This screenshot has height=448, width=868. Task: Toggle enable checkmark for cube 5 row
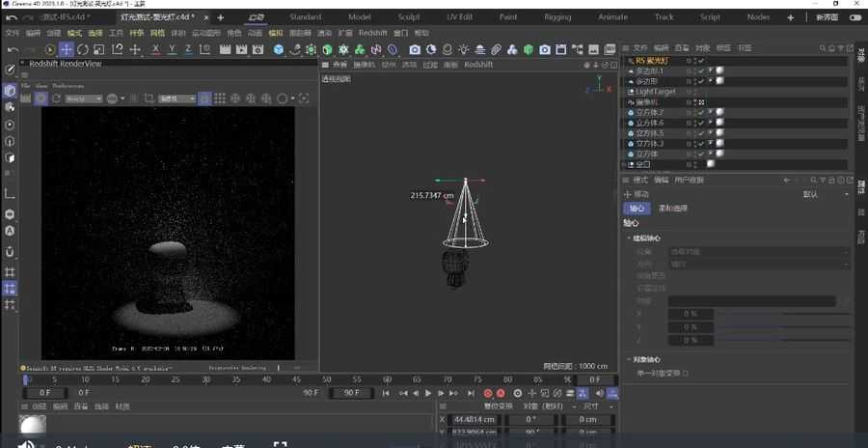701,133
